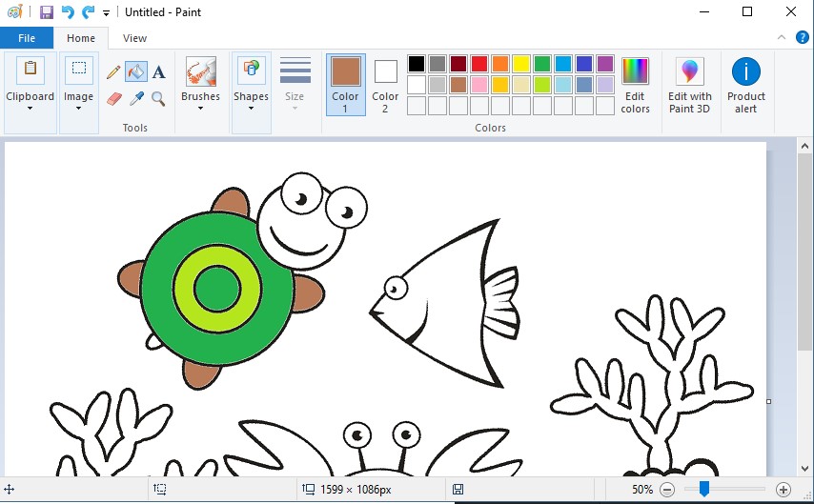Viewport: 814px width, 504px height.
Task: Click the Undo arrow
Action: pyautogui.click(x=68, y=12)
